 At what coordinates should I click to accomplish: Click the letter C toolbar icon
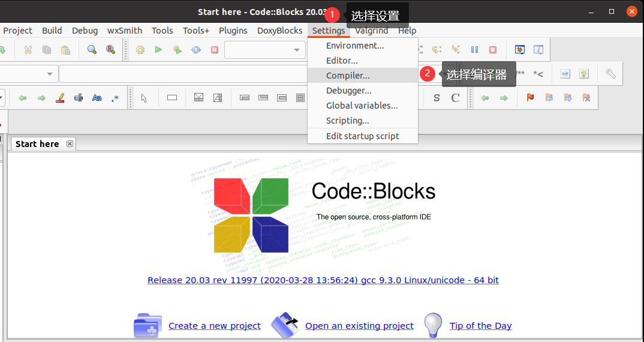pos(455,98)
